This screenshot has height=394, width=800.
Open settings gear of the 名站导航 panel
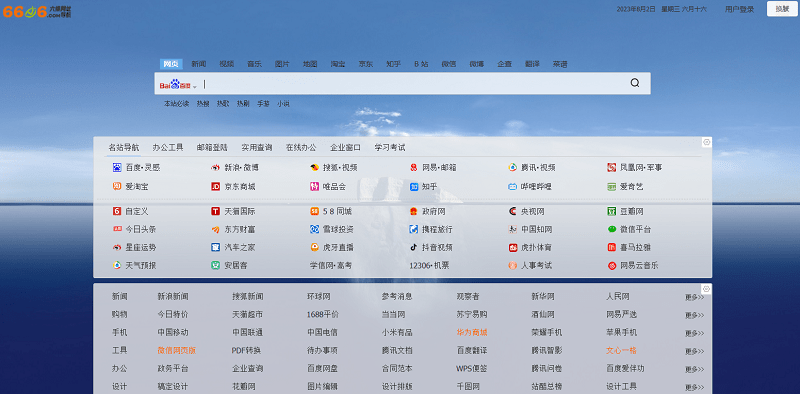pyautogui.click(x=707, y=142)
